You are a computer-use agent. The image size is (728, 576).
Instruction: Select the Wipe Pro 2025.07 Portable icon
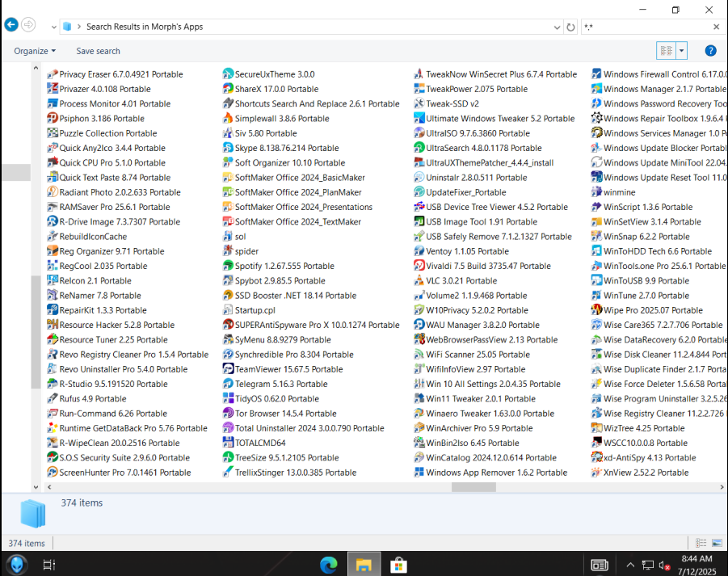pyautogui.click(x=596, y=310)
